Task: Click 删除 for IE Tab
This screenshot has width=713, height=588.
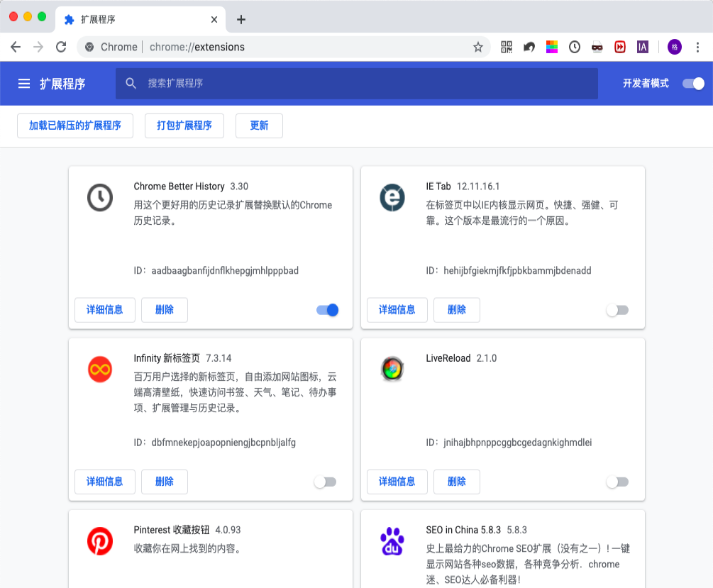Action: coord(457,310)
